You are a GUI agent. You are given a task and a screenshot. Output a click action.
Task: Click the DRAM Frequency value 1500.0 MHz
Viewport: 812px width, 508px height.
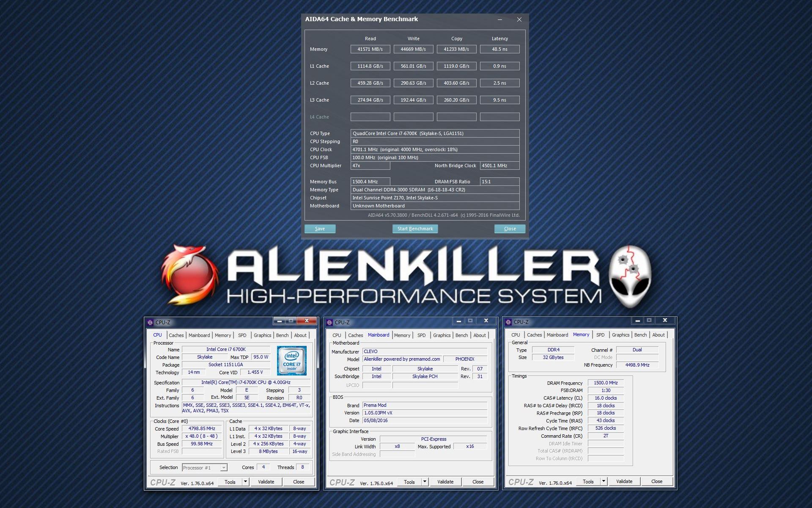606,383
